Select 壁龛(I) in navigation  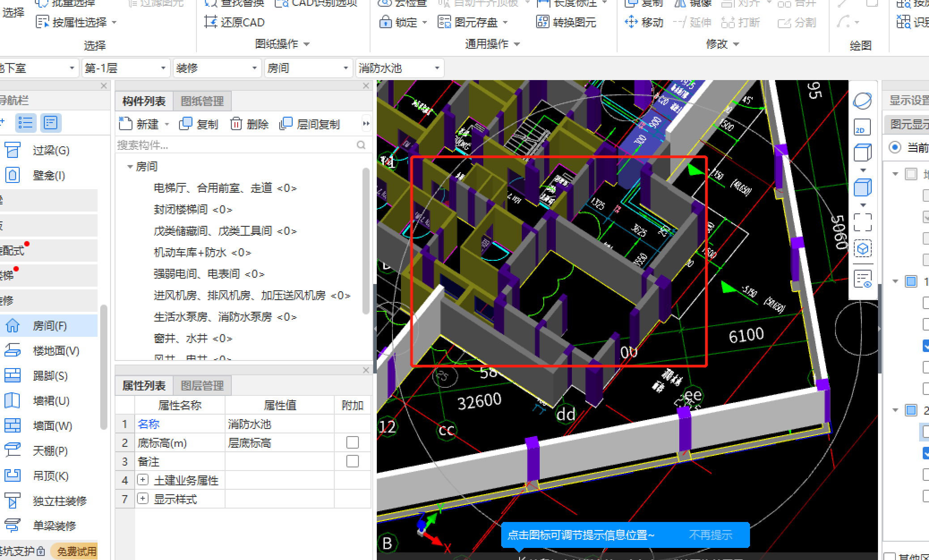pos(50,175)
